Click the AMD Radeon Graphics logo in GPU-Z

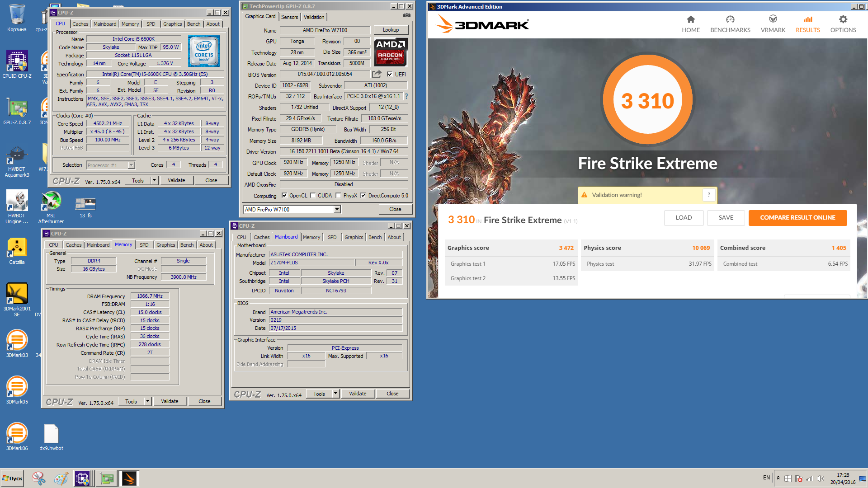tap(391, 52)
